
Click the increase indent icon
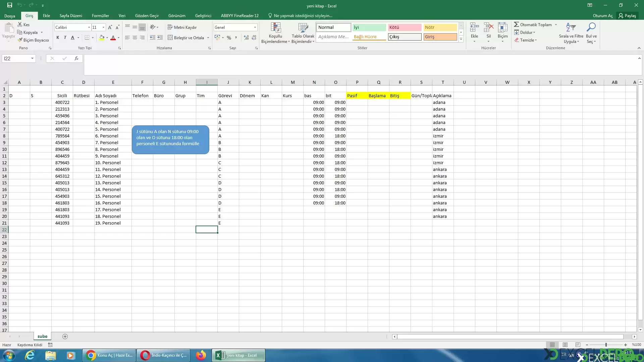[160, 38]
